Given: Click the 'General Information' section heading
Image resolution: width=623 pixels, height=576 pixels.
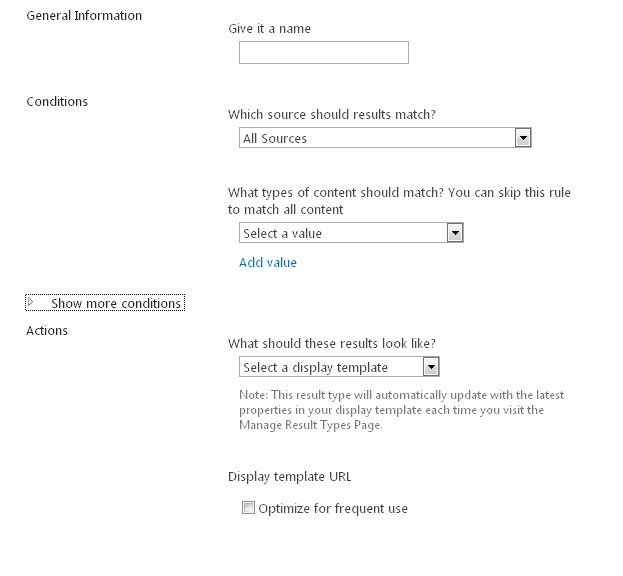Looking at the screenshot, I should tap(84, 16).
